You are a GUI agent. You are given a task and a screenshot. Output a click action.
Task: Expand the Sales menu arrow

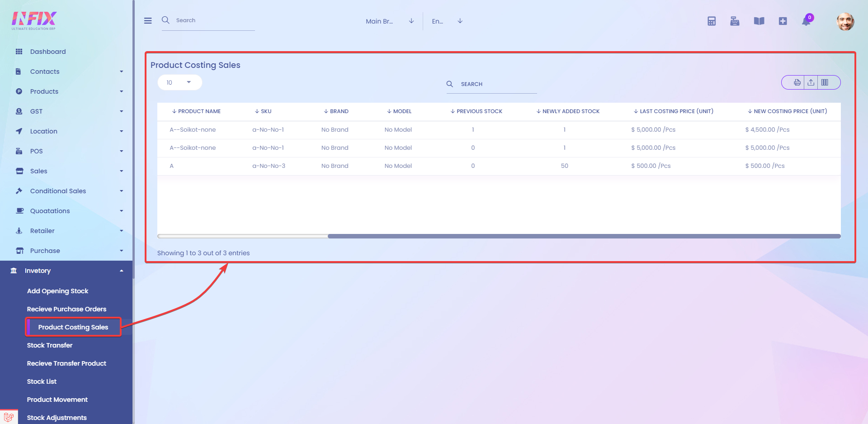[x=121, y=171]
